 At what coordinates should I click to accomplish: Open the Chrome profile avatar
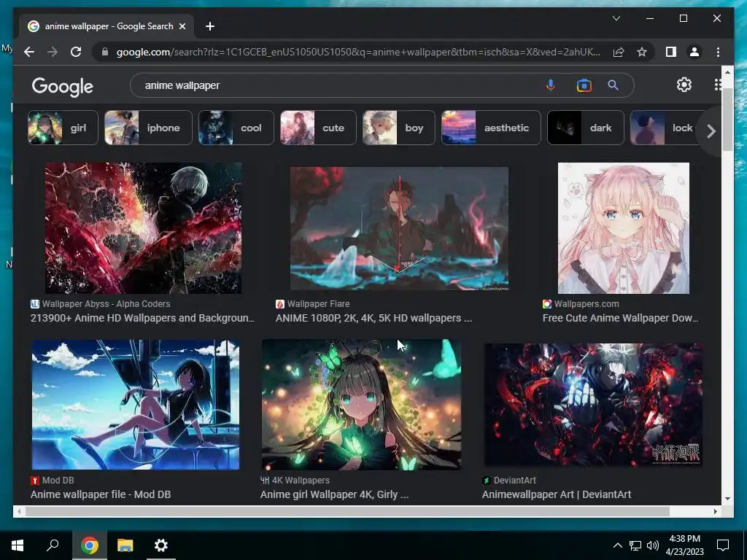694,52
